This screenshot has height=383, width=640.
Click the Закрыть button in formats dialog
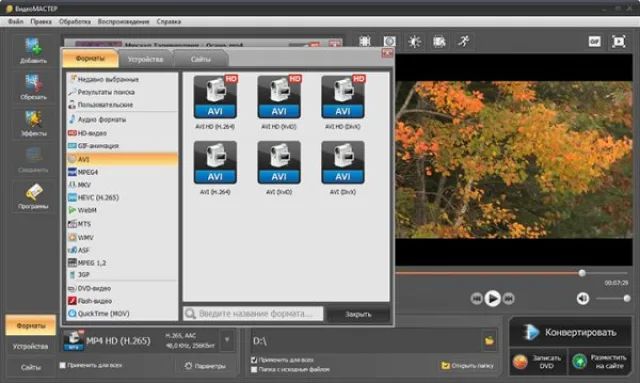[x=358, y=314]
